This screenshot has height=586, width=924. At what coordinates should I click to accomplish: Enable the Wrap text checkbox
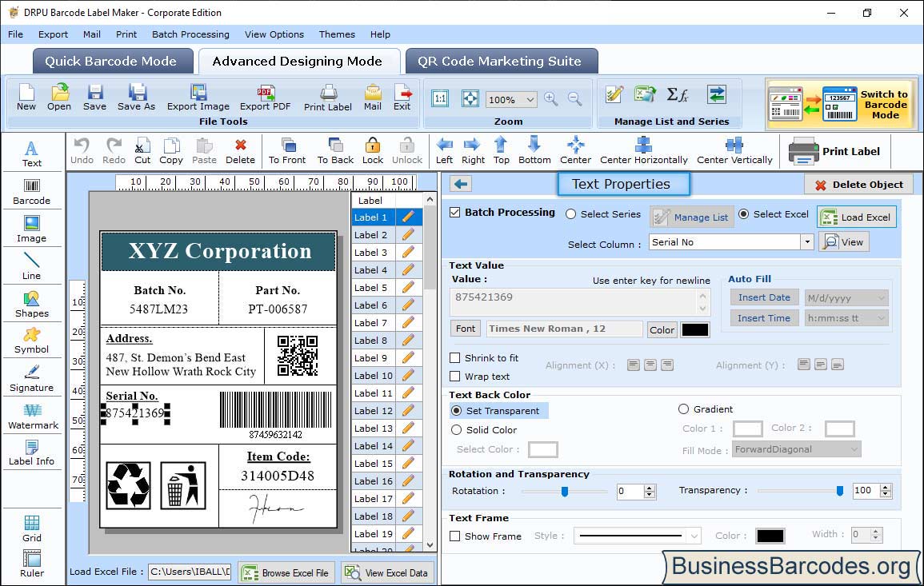click(455, 377)
